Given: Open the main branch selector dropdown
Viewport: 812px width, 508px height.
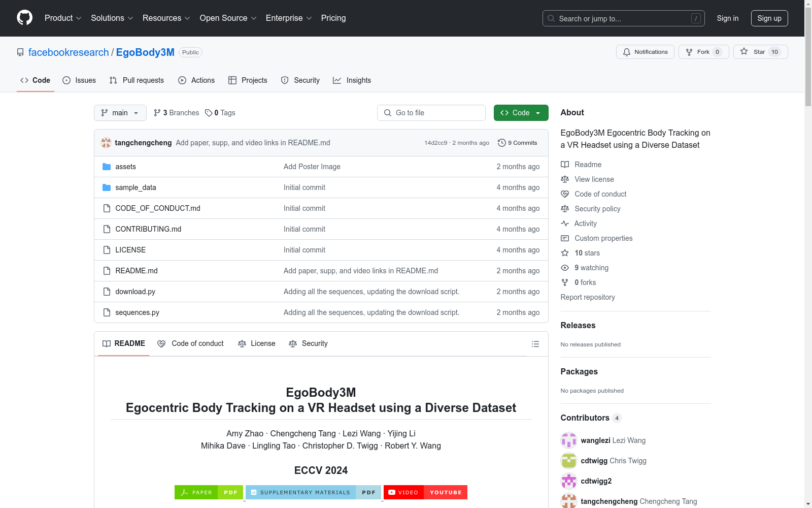Looking at the screenshot, I should pyautogui.click(x=120, y=113).
